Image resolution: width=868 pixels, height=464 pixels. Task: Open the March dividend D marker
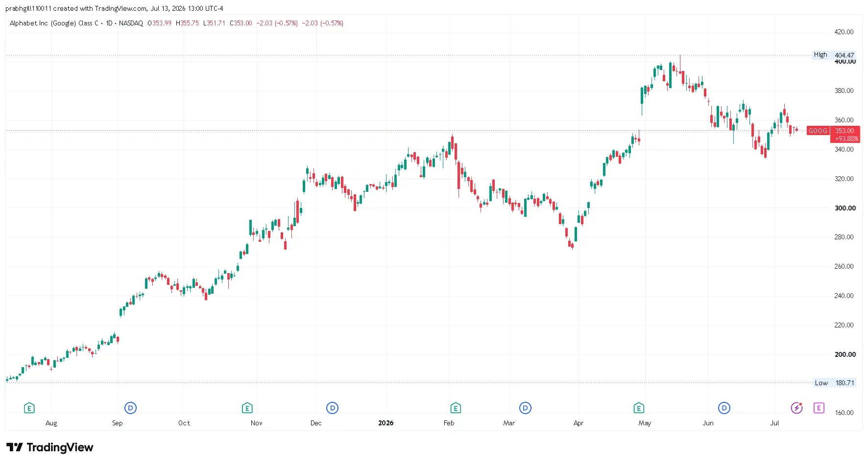coord(525,408)
